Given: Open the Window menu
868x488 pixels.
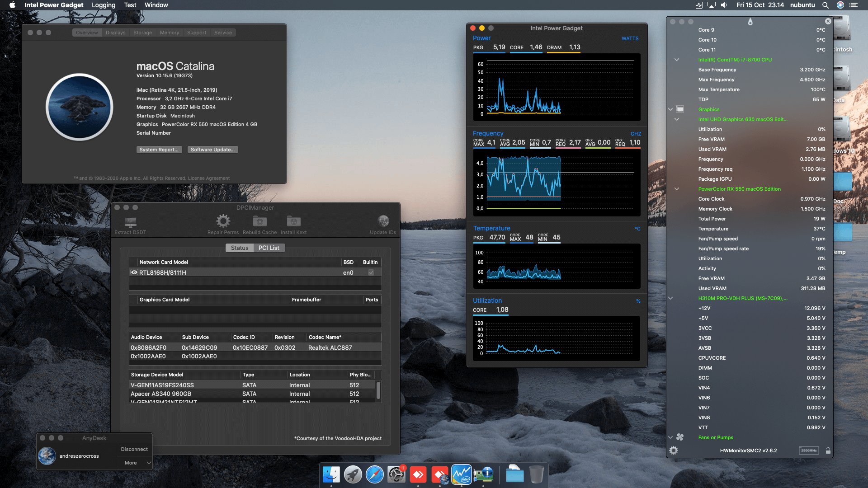Looking at the screenshot, I should click(156, 5).
